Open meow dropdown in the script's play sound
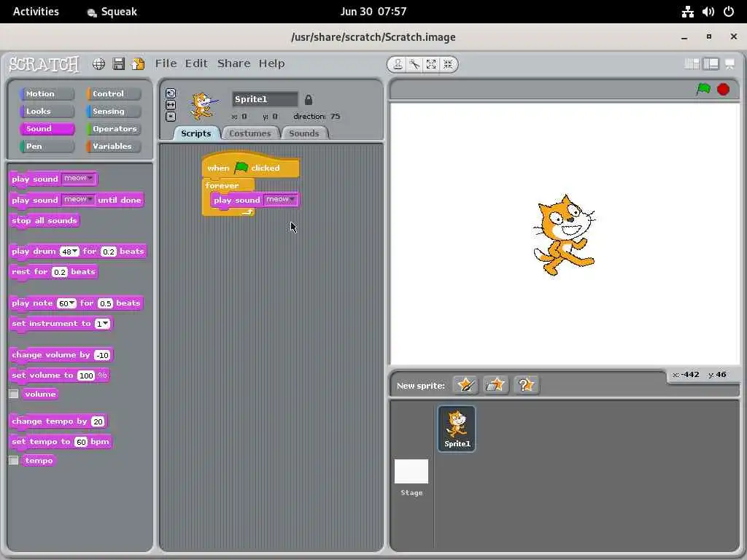 [x=281, y=200]
